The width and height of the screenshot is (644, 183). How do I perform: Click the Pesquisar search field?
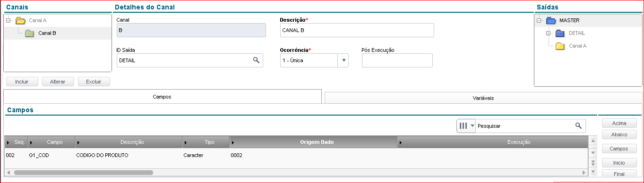pos(524,126)
